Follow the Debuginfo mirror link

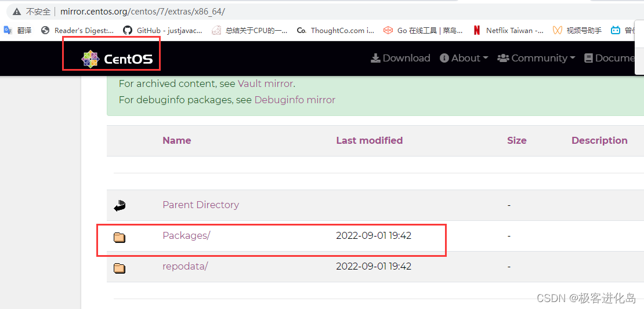[295, 100]
